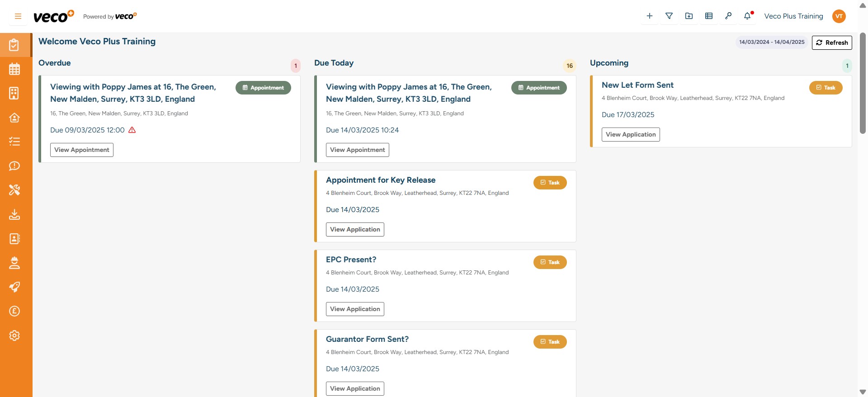This screenshot has height=397, width=868.
Task: Open the calendar sidebar icon
Action: pyautogui.click(x=14, y=69)
